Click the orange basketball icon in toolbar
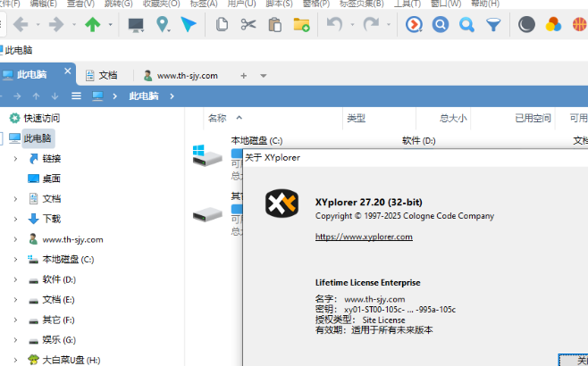 (580, 25)
